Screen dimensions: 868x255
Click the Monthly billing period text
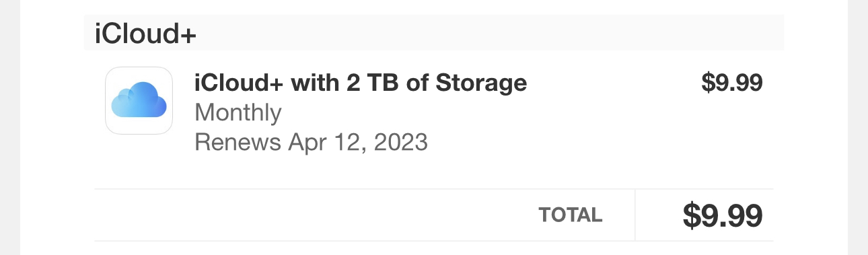(x=238, y=113)
